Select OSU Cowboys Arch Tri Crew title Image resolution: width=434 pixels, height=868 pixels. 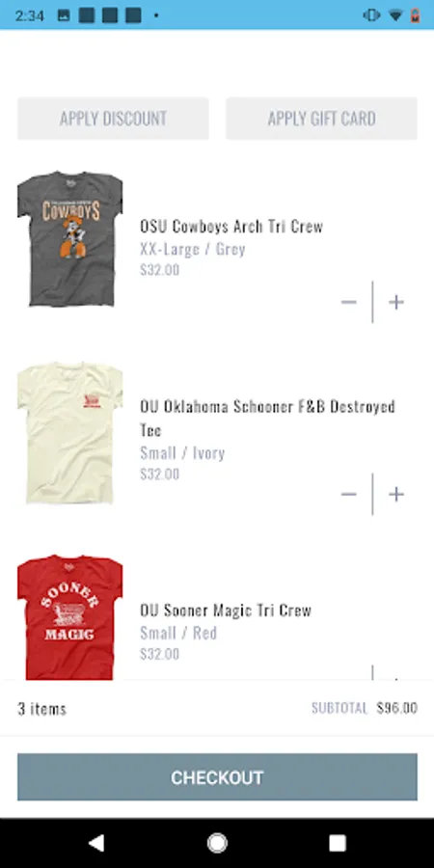[x=231, y=227]
